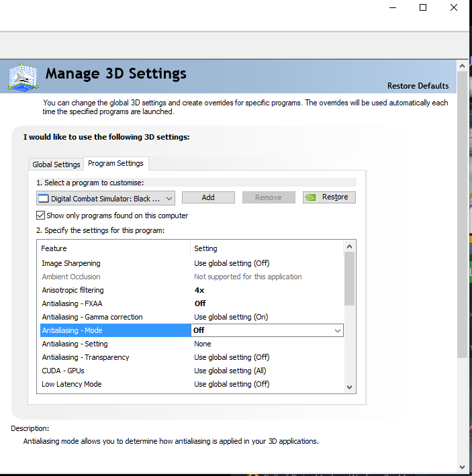Click Image Sharpening's Use global setting (Off)
This screenshot has height=476, width=472.
coord(232,263)
